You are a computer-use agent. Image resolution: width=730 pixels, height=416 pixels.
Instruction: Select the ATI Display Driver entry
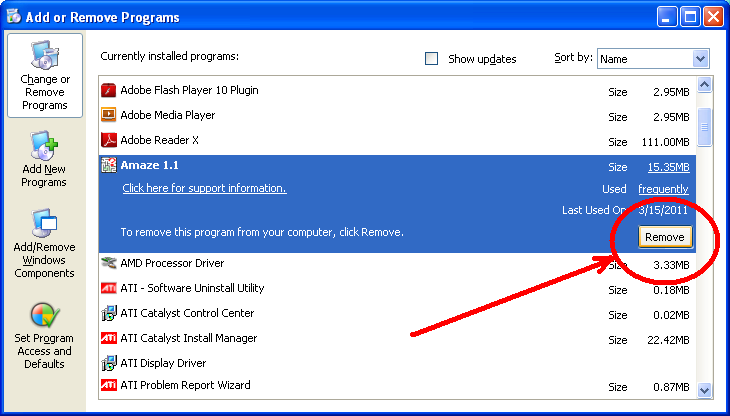click(397, 363)
